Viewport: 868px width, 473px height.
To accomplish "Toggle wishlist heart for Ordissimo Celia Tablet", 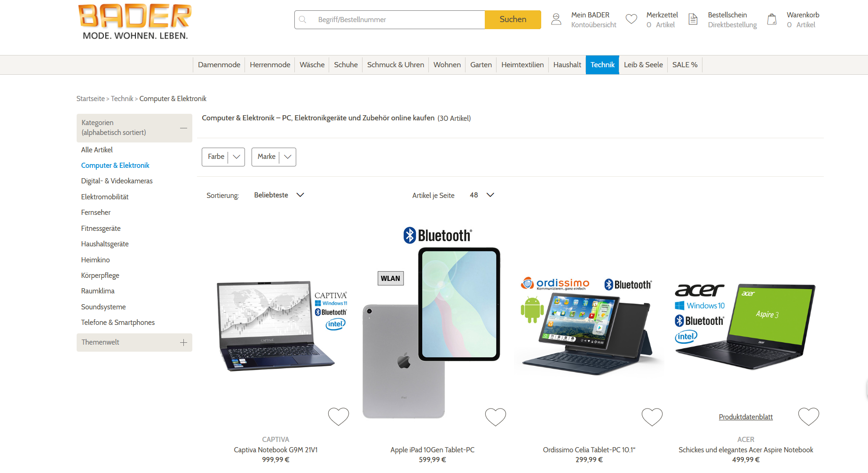I will click(652, 417).
